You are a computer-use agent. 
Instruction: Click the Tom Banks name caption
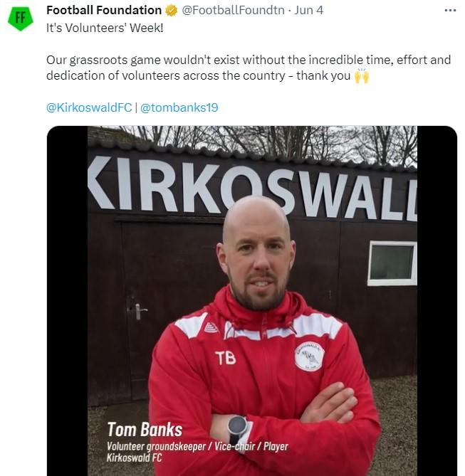[x=145, y=430]
